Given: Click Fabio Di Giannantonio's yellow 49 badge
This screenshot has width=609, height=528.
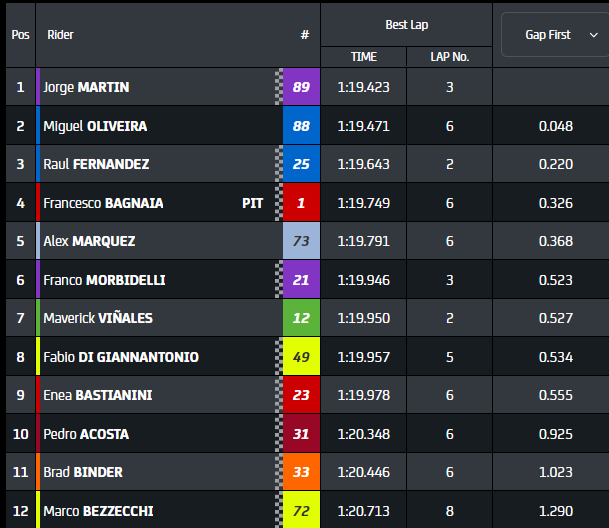Looking at the screenshot, I should tap(301, 357).
